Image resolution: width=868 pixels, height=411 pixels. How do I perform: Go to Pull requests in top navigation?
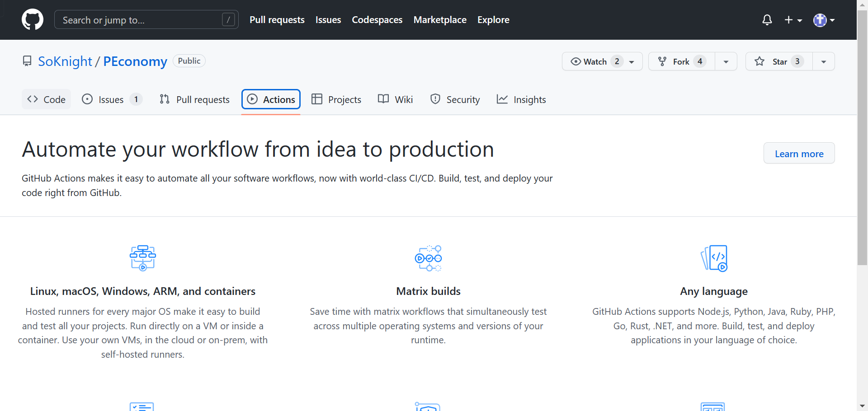pyautogui.click(x=277, y=20)
